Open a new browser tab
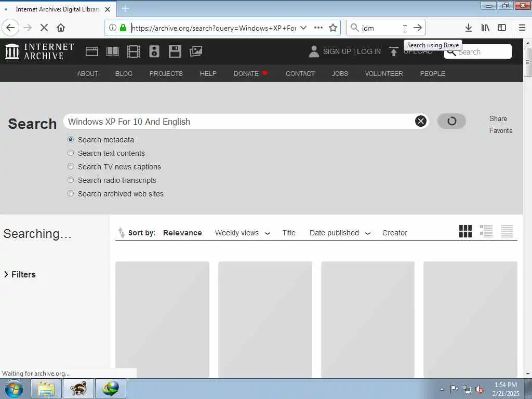 pyautogui.click(x=125, y=8)
